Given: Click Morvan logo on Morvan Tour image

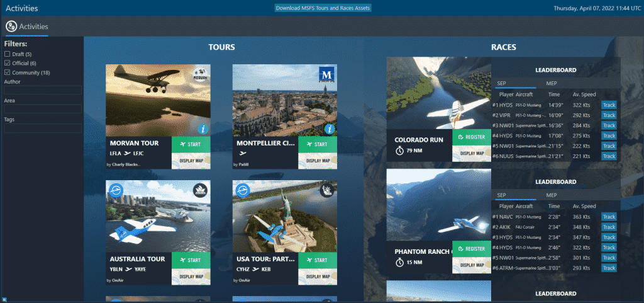Looking at the screenshot, I should click(199, 75).
